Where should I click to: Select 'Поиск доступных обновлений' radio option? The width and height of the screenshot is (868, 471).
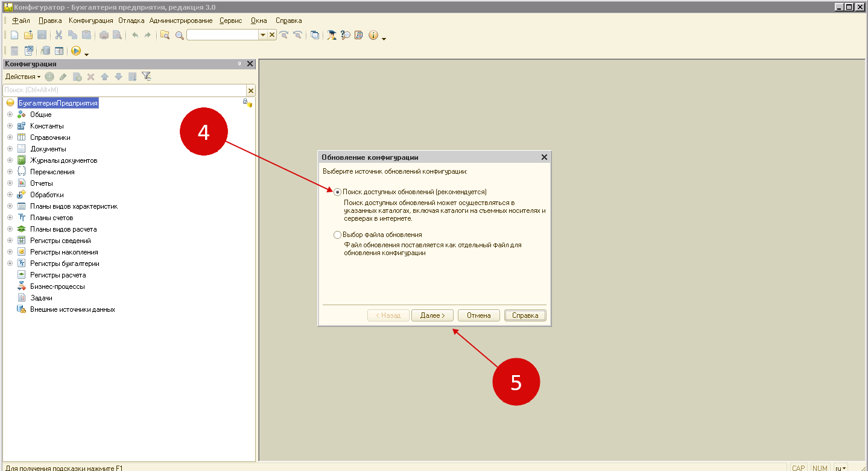click(x=337, y=192)
